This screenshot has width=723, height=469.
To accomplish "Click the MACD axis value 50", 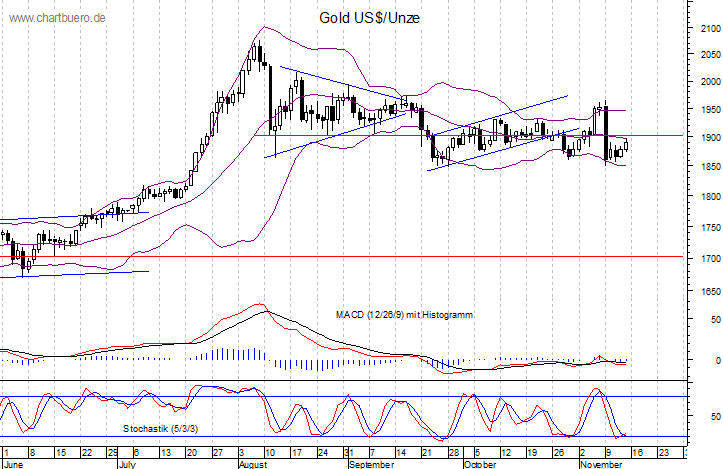I will pos(716,320).
